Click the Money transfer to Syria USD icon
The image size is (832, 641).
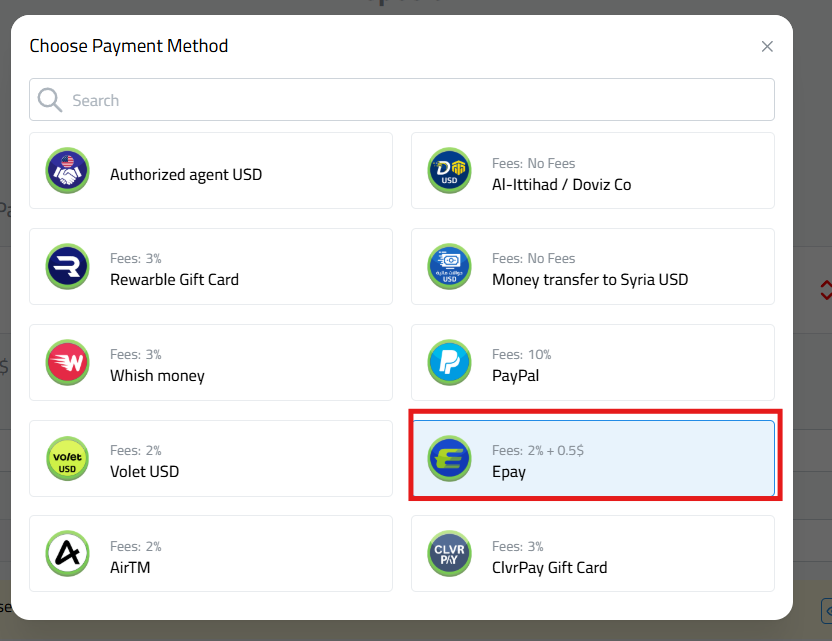pyautogui.click(x=450, y=266)
